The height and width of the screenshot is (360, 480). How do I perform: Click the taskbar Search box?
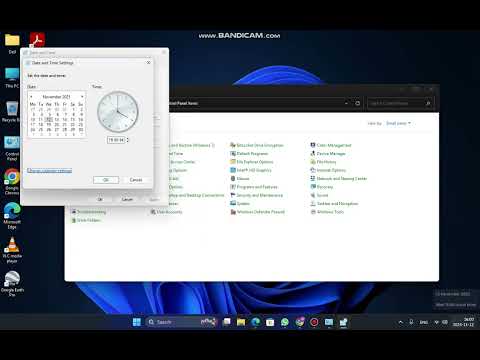pos(181,322)
